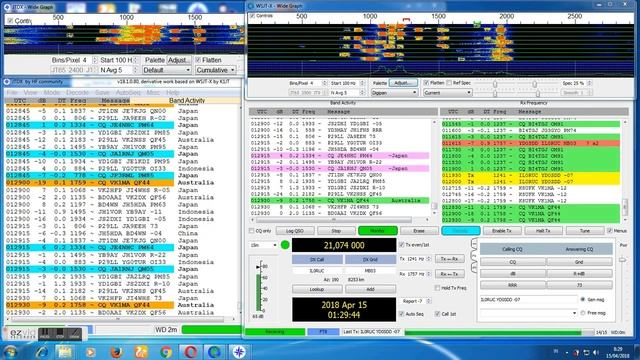Click the purple star WSJT-X taskbar icon
Screen dimensions: 640x360
pyautogui.click(x=239, y=351)
